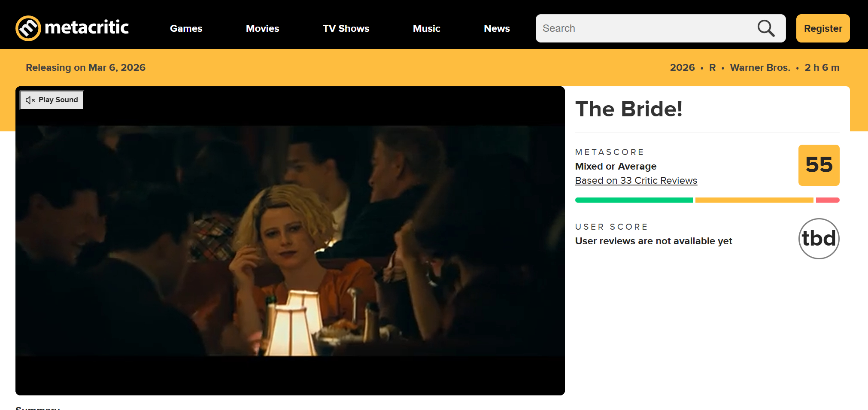Click the tbd user score circle

819,239
